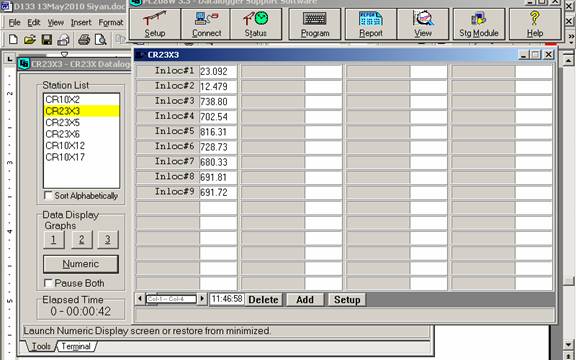Click the Add button in CR23X3 window
Screen dimensions: 576x360
305,300
